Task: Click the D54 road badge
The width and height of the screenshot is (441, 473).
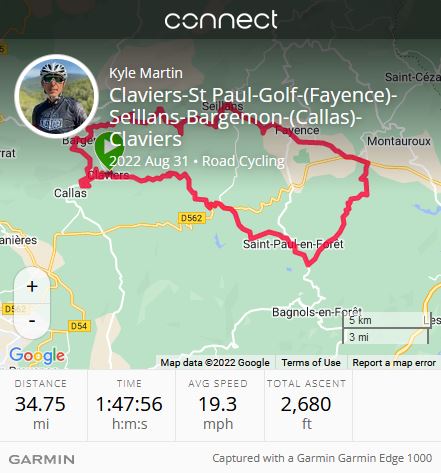Action: [79, 326]
